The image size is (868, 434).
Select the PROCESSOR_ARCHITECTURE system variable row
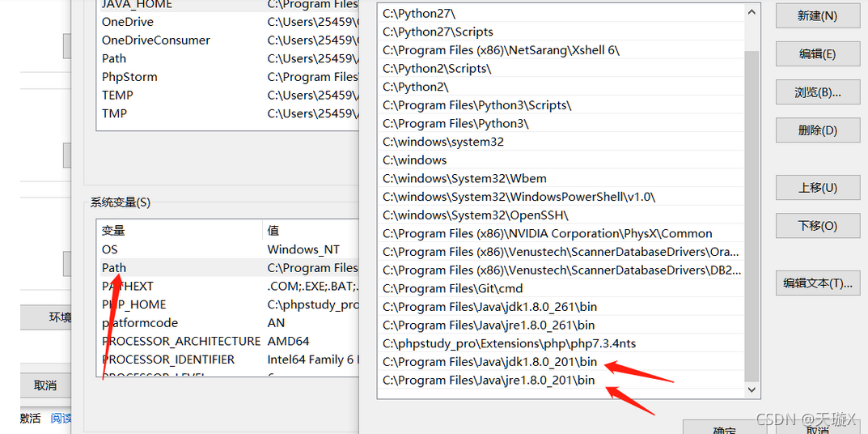180,341
